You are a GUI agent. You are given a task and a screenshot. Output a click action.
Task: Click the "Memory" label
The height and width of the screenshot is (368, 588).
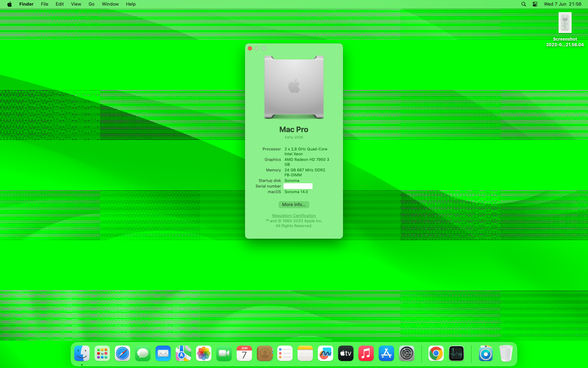pyautogui.click(x=273, y=170)
